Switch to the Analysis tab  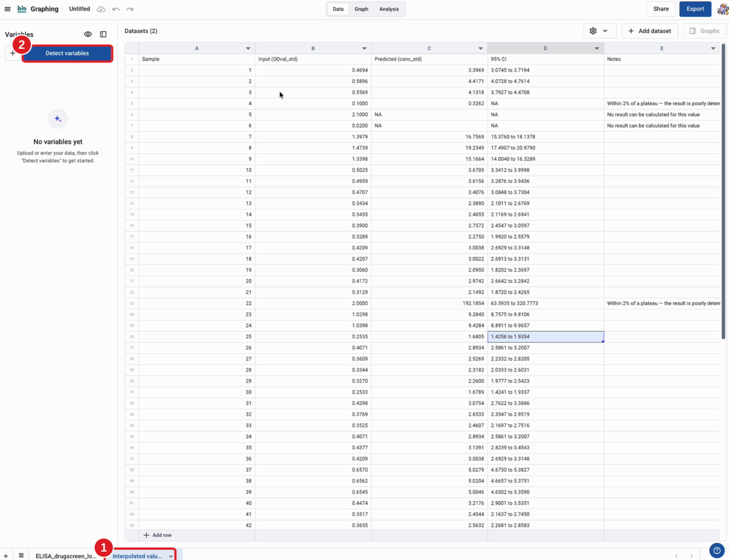pos(389,9)
